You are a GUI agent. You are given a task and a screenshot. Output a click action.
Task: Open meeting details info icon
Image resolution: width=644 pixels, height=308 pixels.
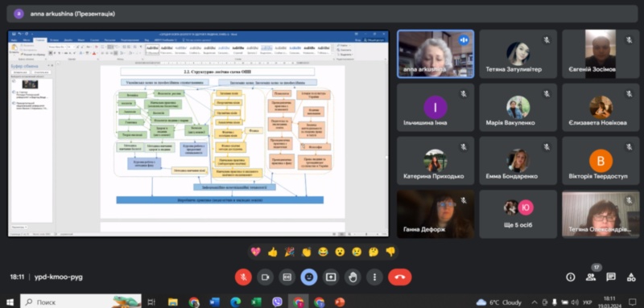(571, 277)
